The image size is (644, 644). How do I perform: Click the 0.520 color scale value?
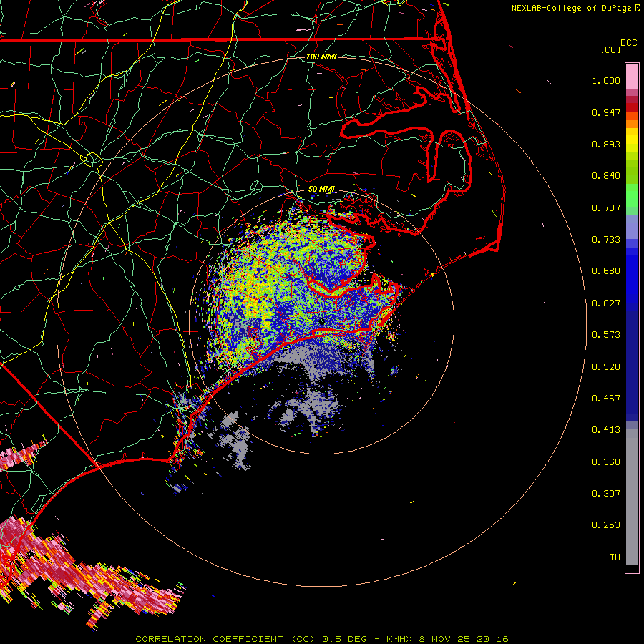[606, 367]
